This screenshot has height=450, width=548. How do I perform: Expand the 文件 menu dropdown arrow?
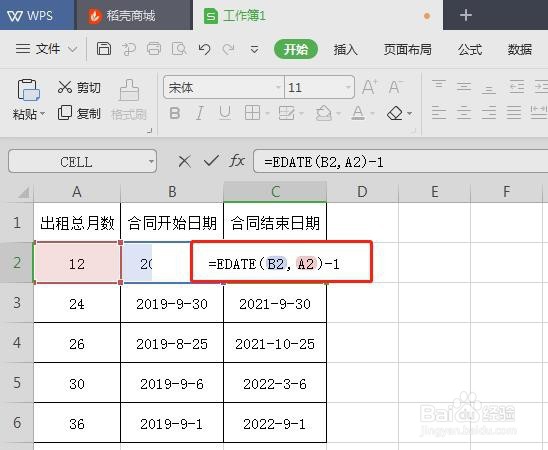click(72, 49)
